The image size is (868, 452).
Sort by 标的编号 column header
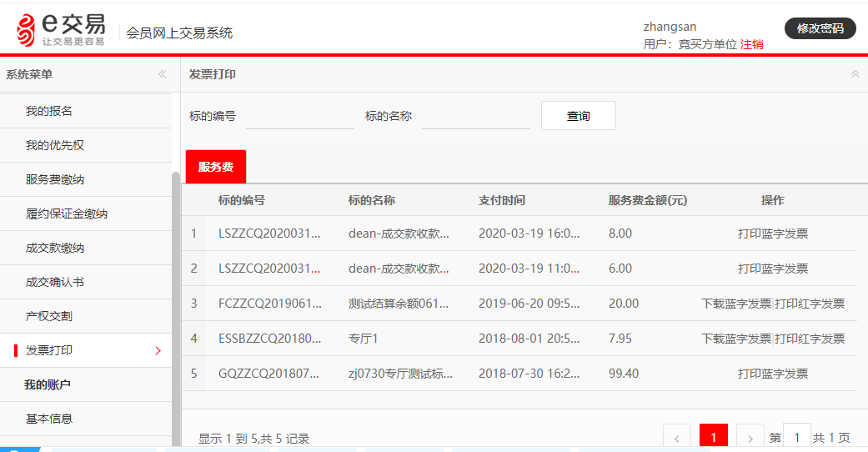tap(241, 200)
